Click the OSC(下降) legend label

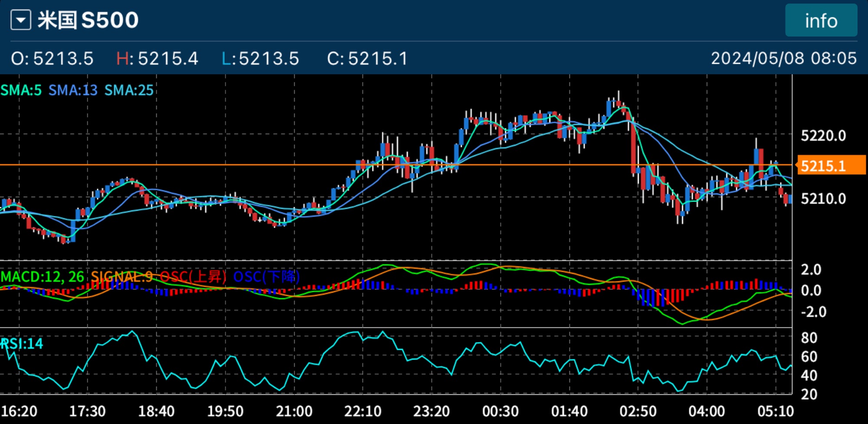pos(266,277)
